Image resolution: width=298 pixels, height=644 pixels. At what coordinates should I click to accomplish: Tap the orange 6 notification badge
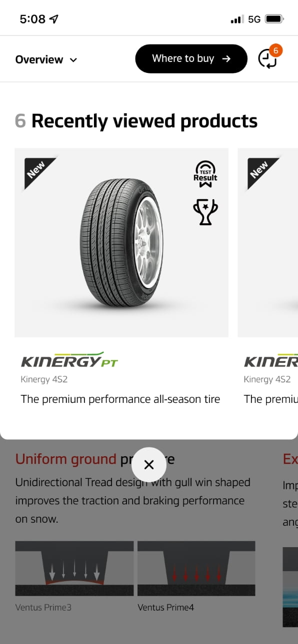click(x=275, y=50)
